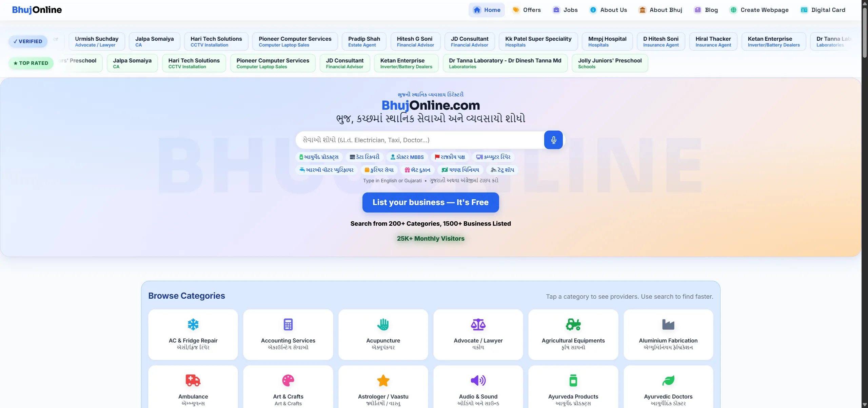Click List your business — It's Free button
Screen dimensions: 868x408
click(x=431, y=202)
